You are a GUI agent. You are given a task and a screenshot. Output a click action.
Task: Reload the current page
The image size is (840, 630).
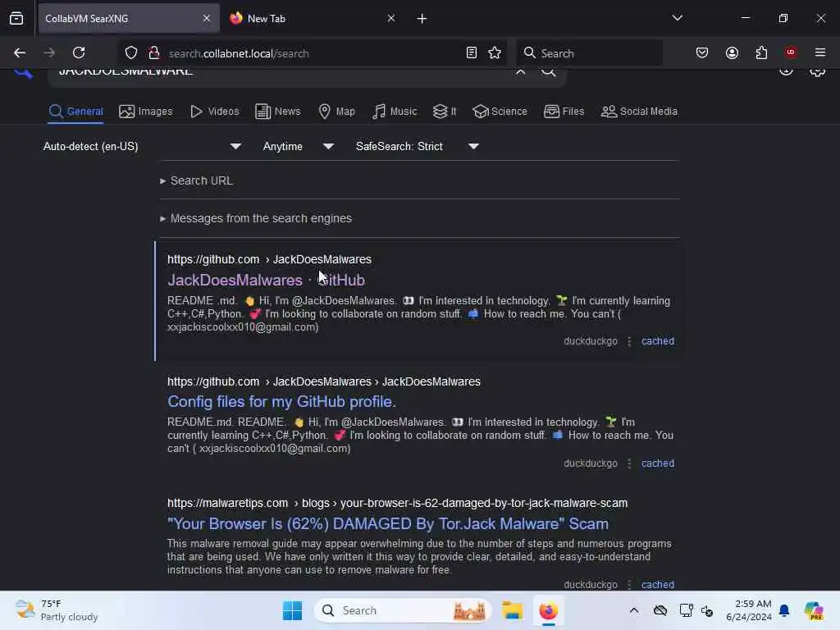pos(79,52)
